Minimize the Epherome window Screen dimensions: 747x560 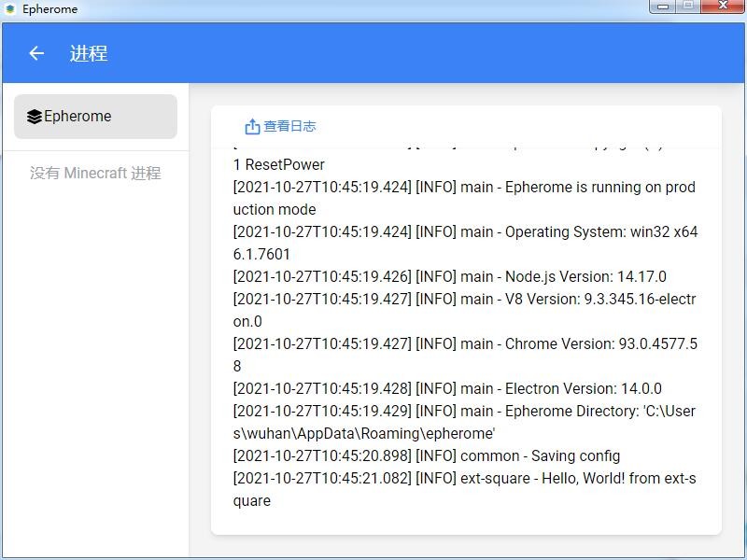663,7
